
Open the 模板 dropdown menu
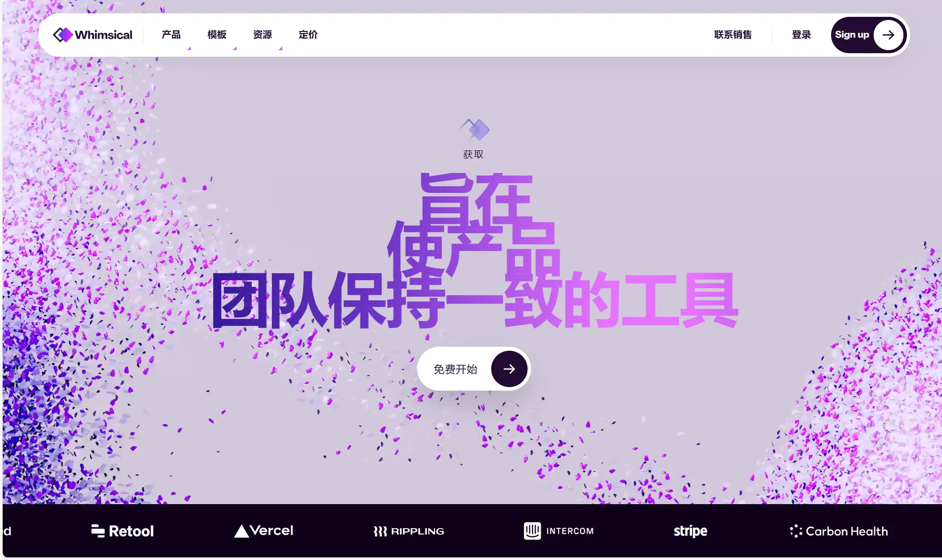[217, 35]
